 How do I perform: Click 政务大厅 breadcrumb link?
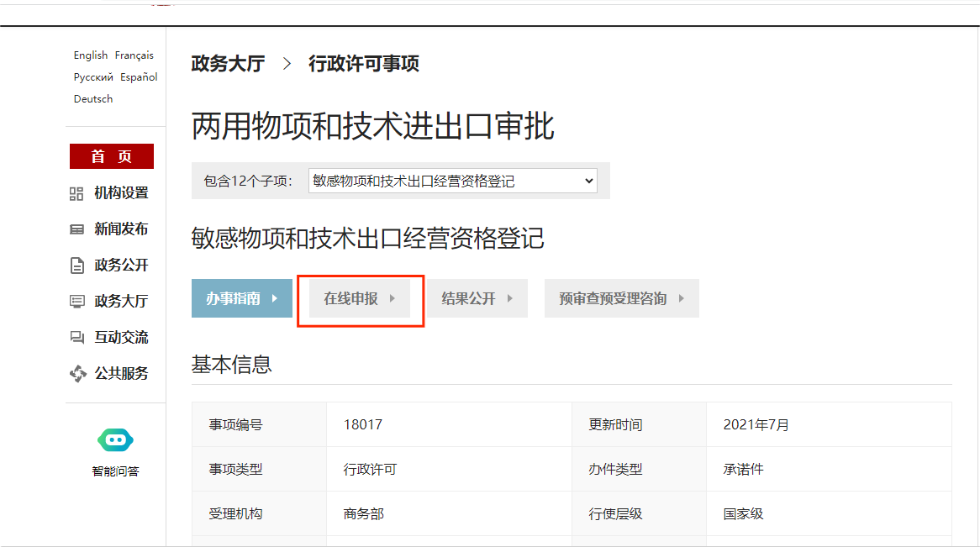coord(228,64)
